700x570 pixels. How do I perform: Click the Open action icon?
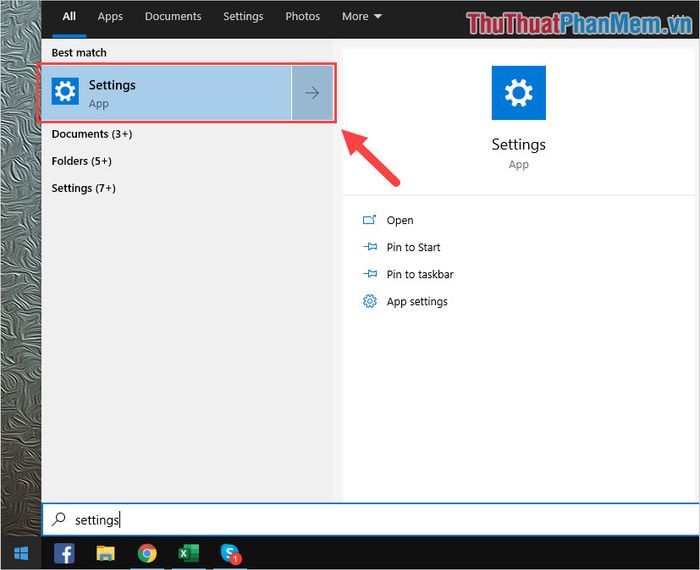[x=369, y=220]
